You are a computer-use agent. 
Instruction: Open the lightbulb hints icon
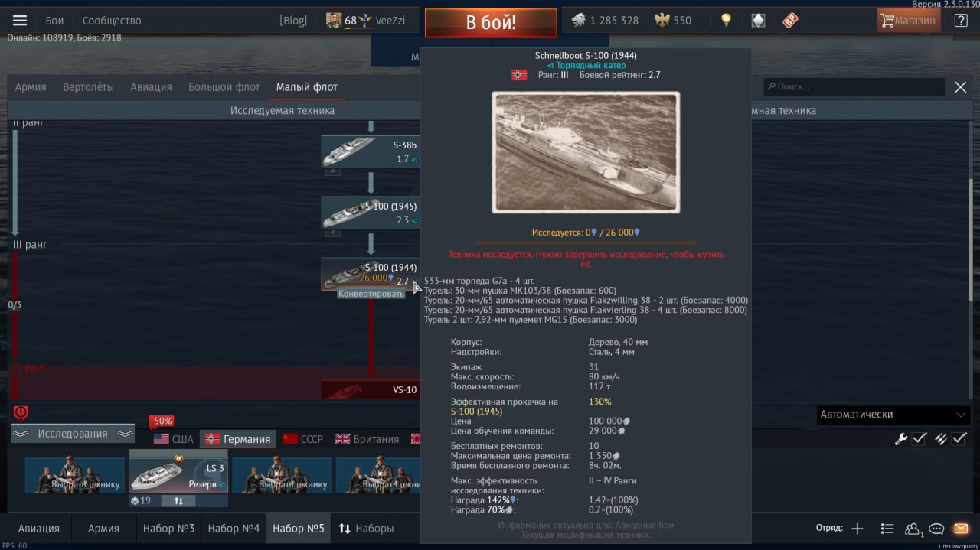pyautogui.click(x=726, y=21)
